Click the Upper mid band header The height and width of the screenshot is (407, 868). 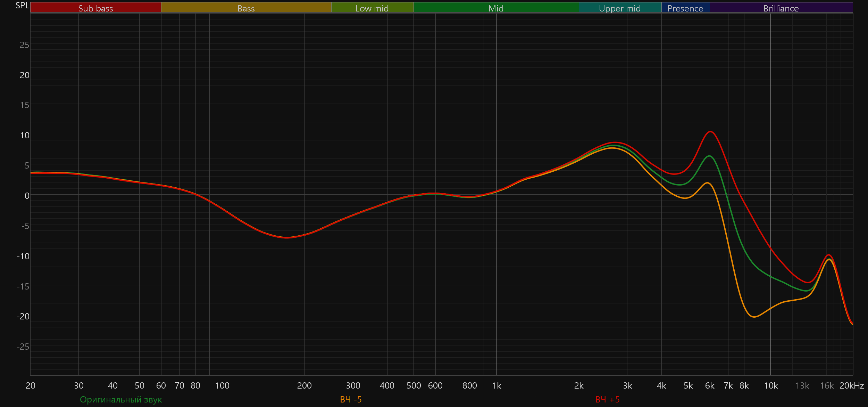coord(620,8)
